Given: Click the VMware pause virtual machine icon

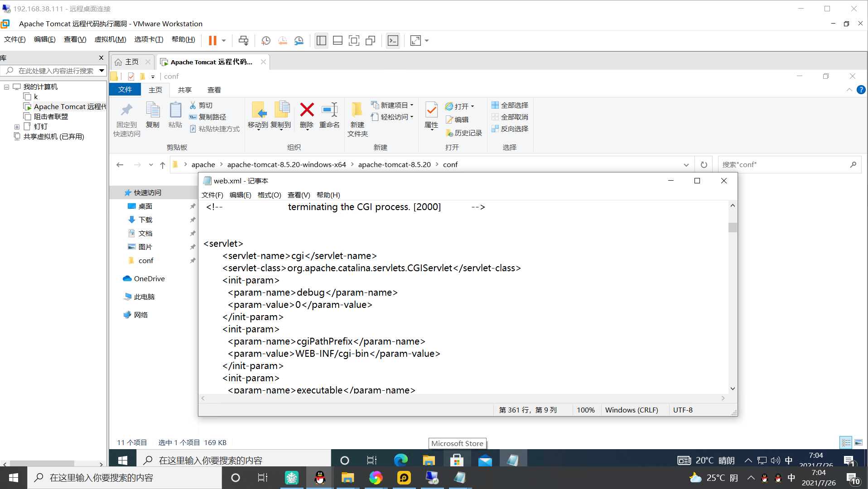Looking at the screenshot, I should [x=212, y=41].
